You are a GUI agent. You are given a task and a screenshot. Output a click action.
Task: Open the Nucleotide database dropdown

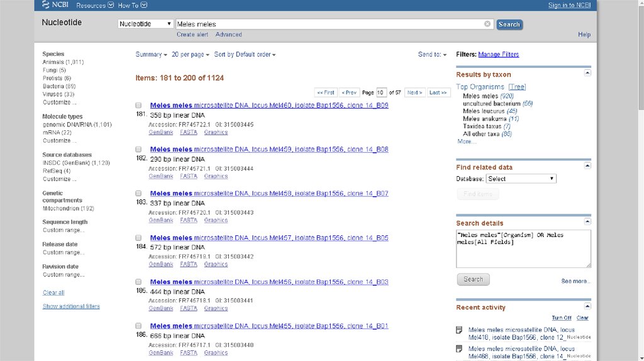(145, 24)
